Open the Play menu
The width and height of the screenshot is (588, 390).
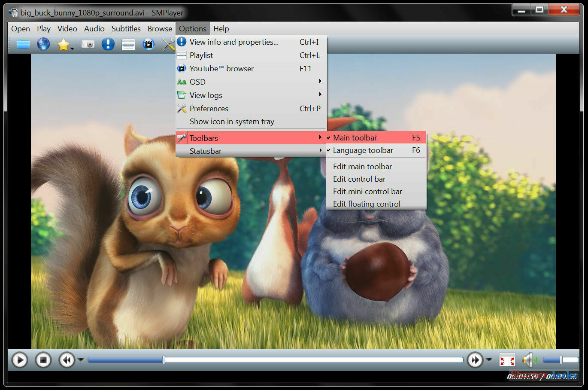[44, 29]
